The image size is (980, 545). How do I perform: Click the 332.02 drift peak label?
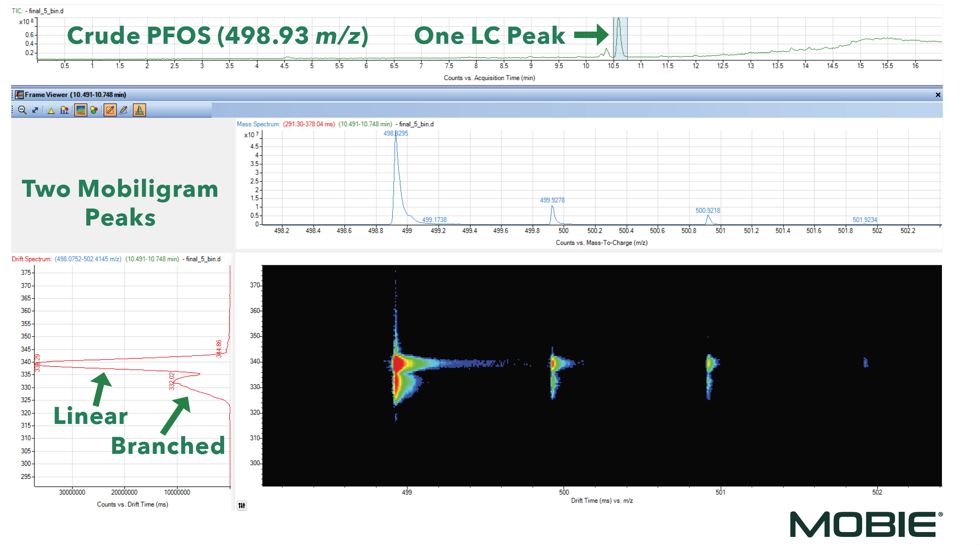point(172,381)
